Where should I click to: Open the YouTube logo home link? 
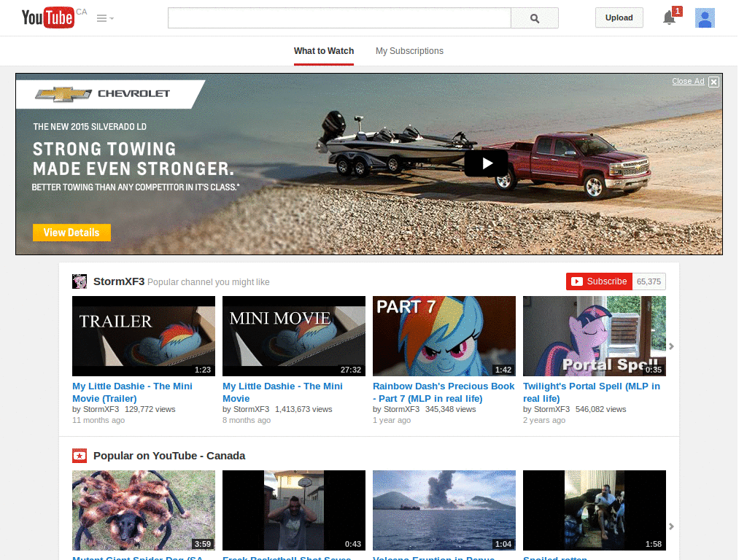click(x=47, y=17)
